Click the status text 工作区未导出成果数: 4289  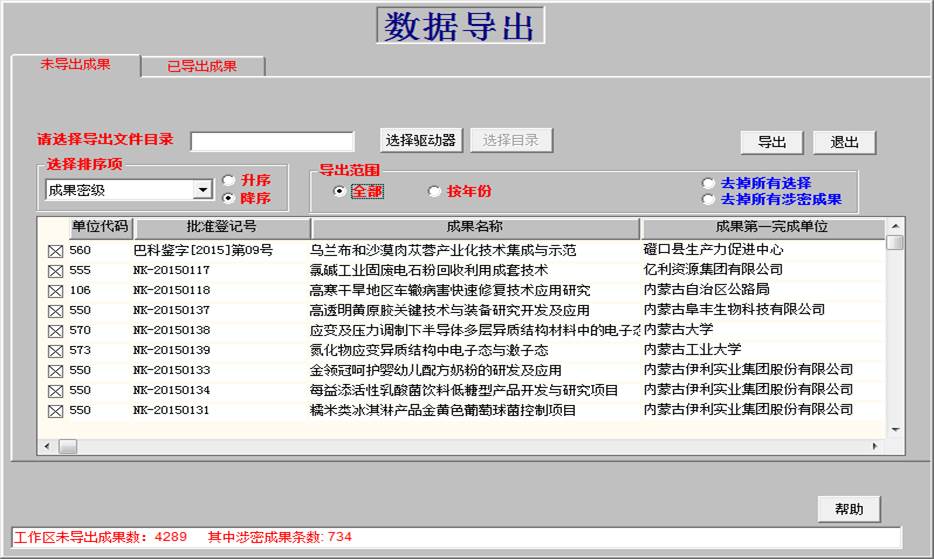click(x=100, y=537)
